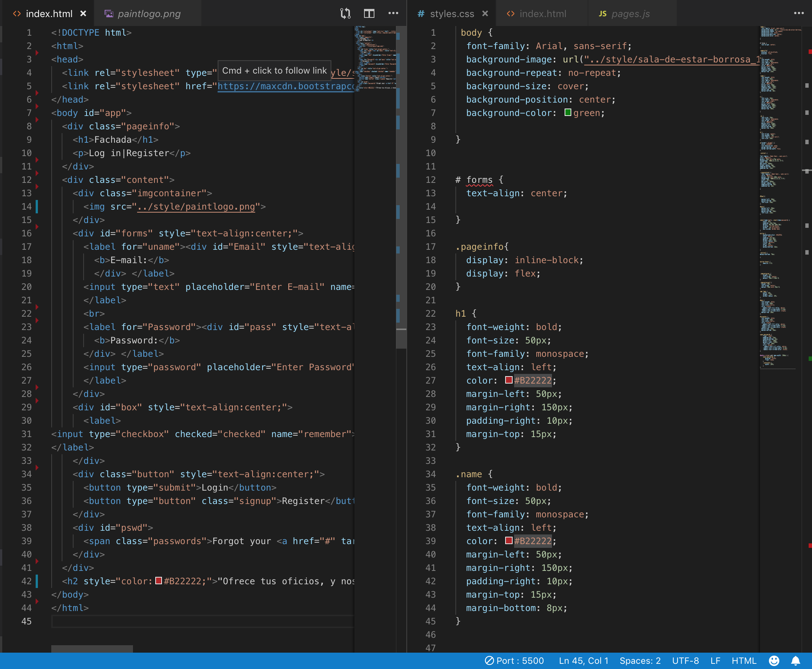Close the styles.css tab
812x669 pixels.
(485, 14)
